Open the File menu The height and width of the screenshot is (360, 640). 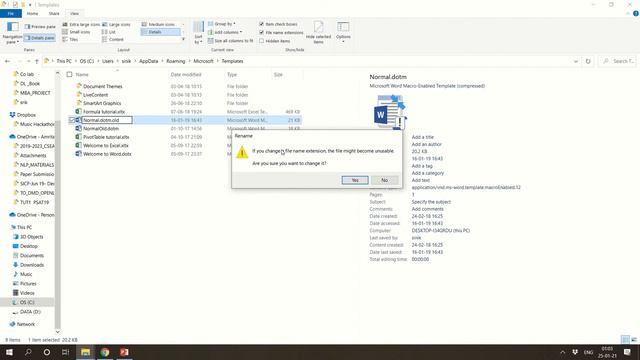(x=11, y=13)
